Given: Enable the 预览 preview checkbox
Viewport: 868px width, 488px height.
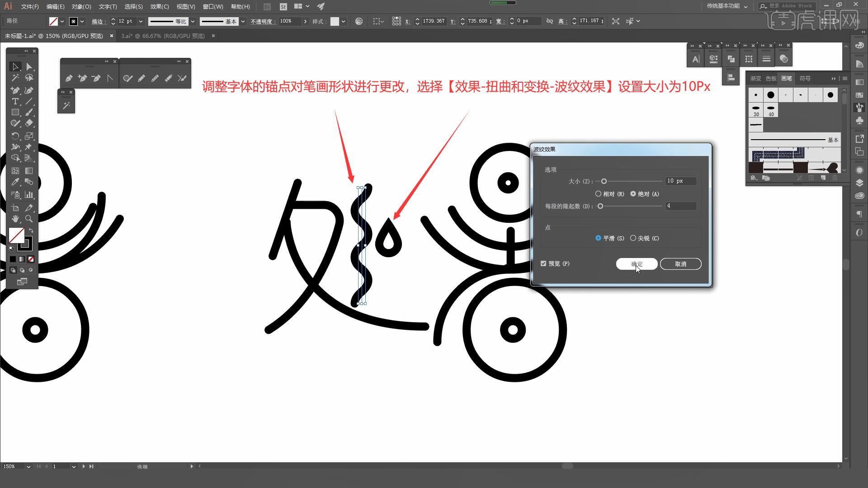Looking at the screenshot, I should coord(543,263).
